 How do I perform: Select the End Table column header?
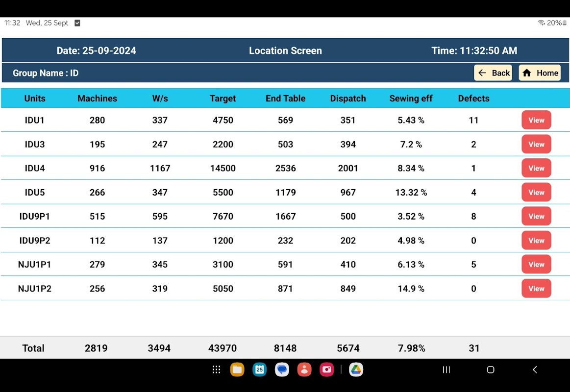coord(285,98)
